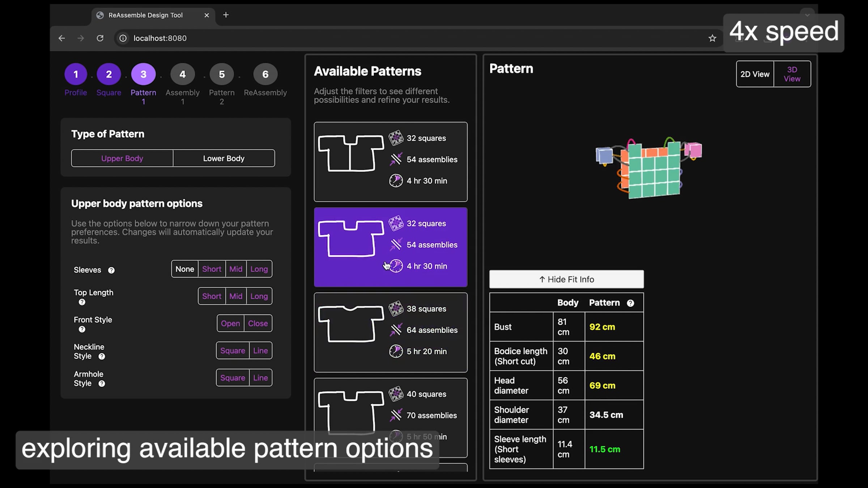868x488 pixels.
Task: Set Sleeves to Long
Action: [x=259, y=269]
